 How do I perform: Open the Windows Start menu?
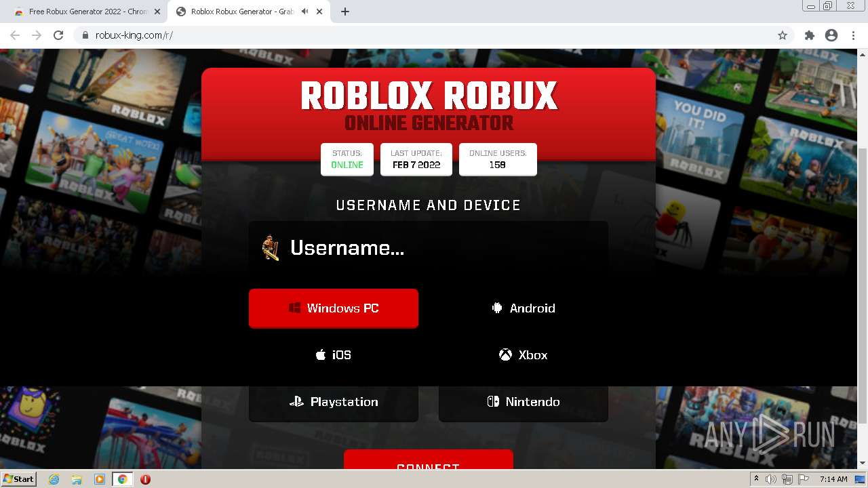point(19,479)
